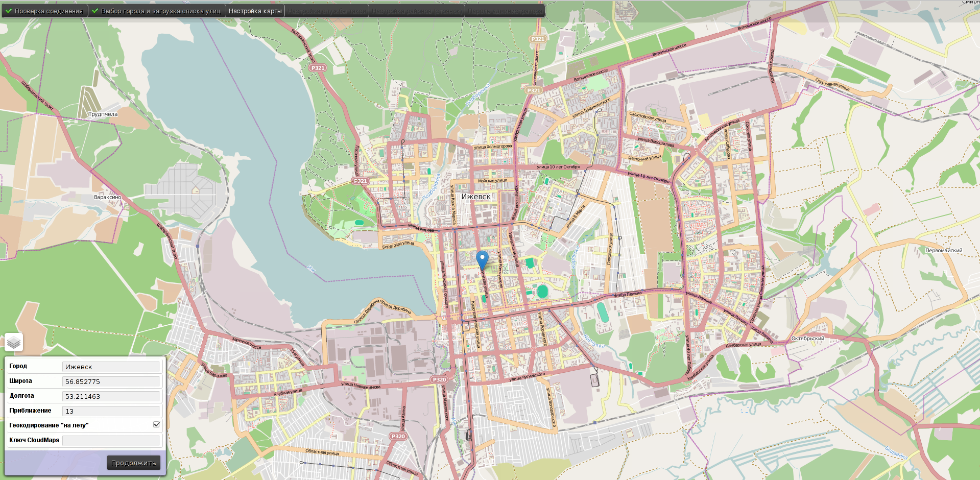Click the Первомайский label on the map
The width and height of the screenshot is (980, 480).
[944, 250]
